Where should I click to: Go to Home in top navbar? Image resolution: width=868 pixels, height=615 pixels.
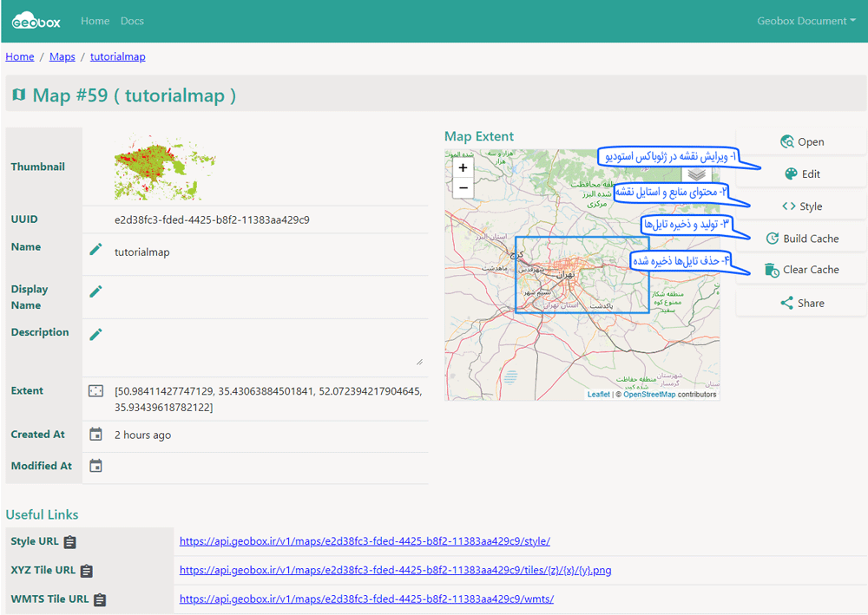(x=95, y=21)
